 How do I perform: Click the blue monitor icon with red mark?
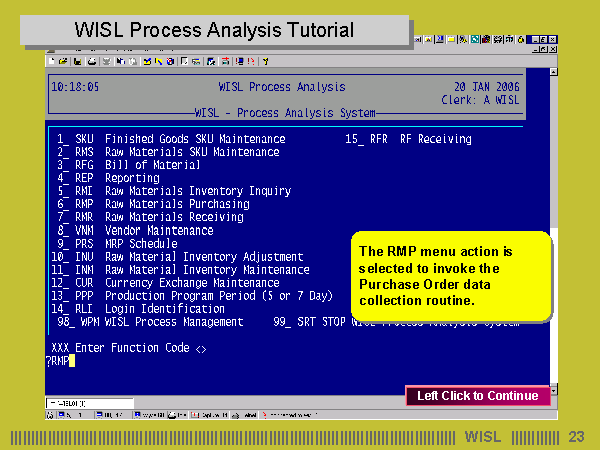240,61
